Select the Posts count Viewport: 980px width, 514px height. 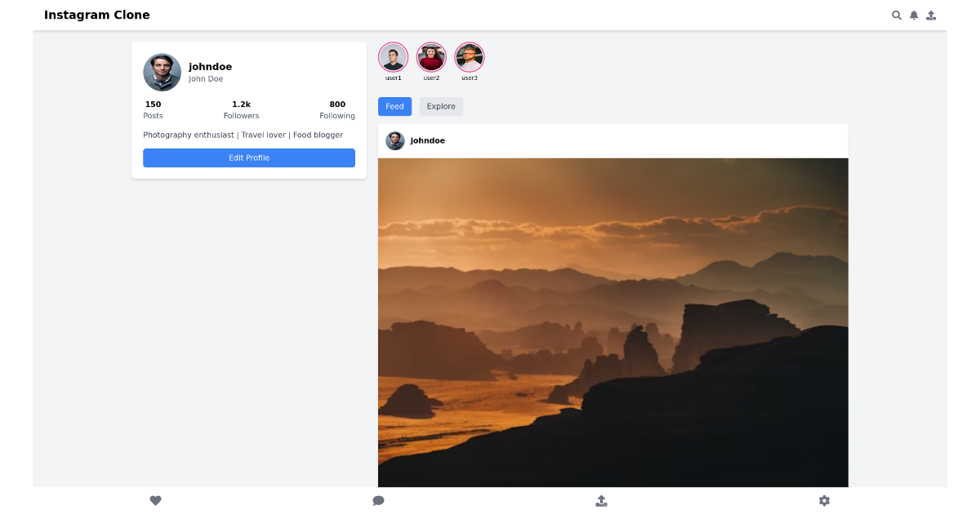[153, 109]
